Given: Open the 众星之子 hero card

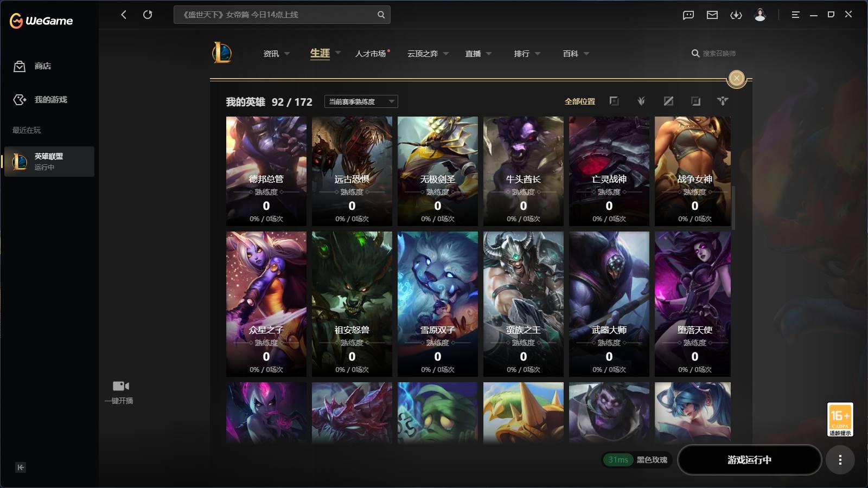Looking at the screenshot, I should pyautogui.click(x=266, y=304).
